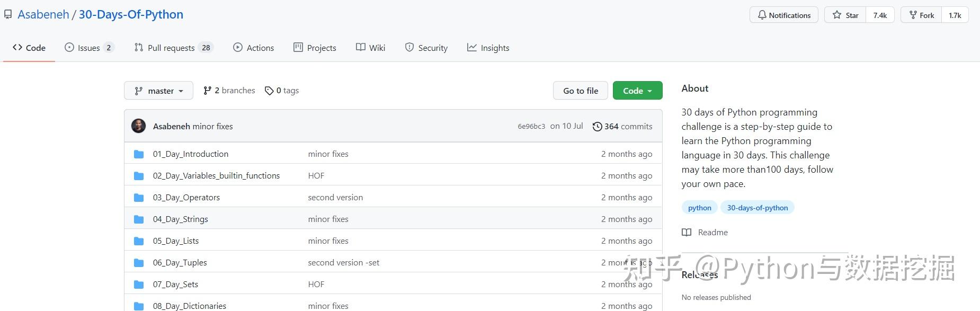Screen dimensions: 980x311
Task: Go to the Actions tab
Action: pos(254,48)
